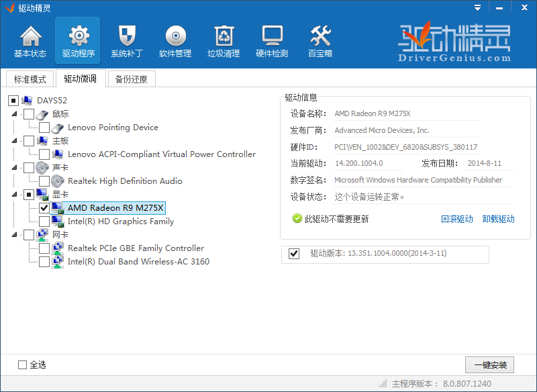Screen dimensions: 537x392
Task: Click the 发布日期 2014-8-11 value
Action: point(484,163)
